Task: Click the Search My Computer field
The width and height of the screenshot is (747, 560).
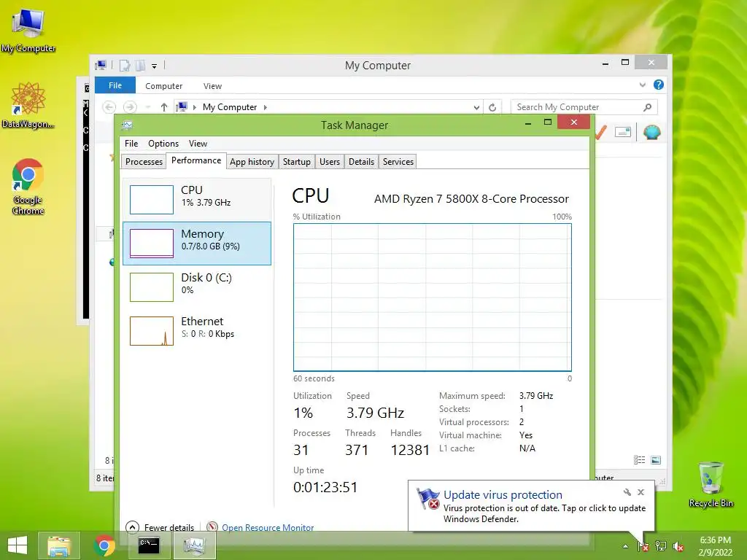Action: tap(584, 107)
